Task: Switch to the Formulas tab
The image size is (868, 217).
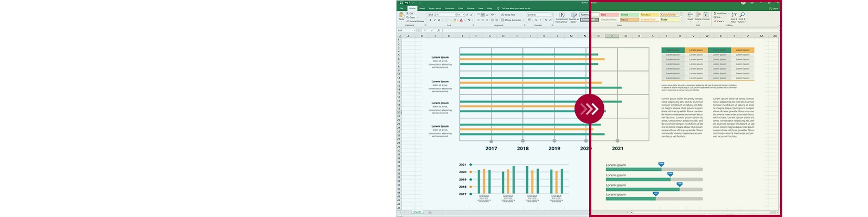Action: point(450,8)
